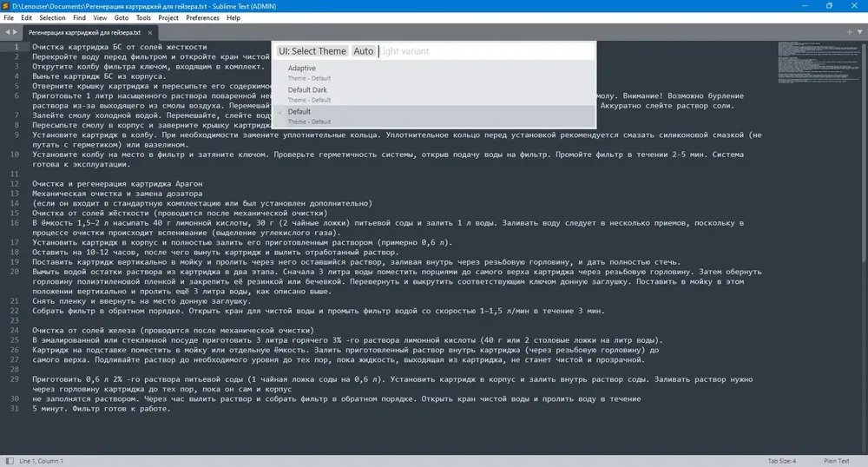Click the UI: Select Theme label

tap(312, 51)
